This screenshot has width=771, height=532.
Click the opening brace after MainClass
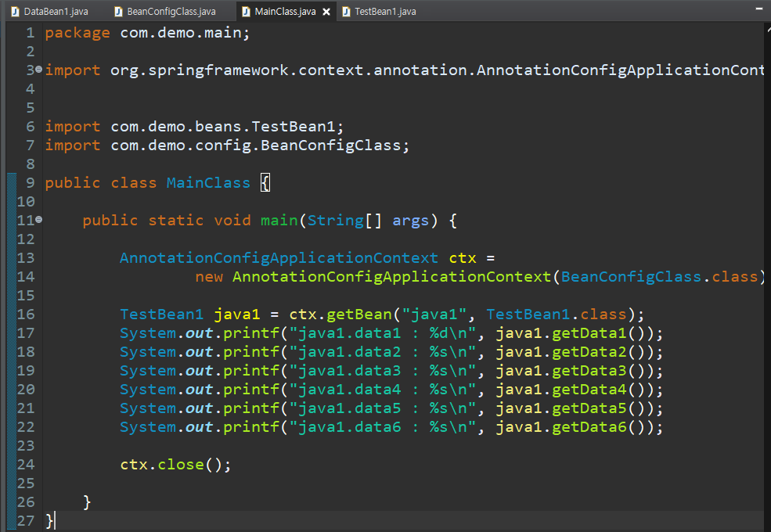265,183
